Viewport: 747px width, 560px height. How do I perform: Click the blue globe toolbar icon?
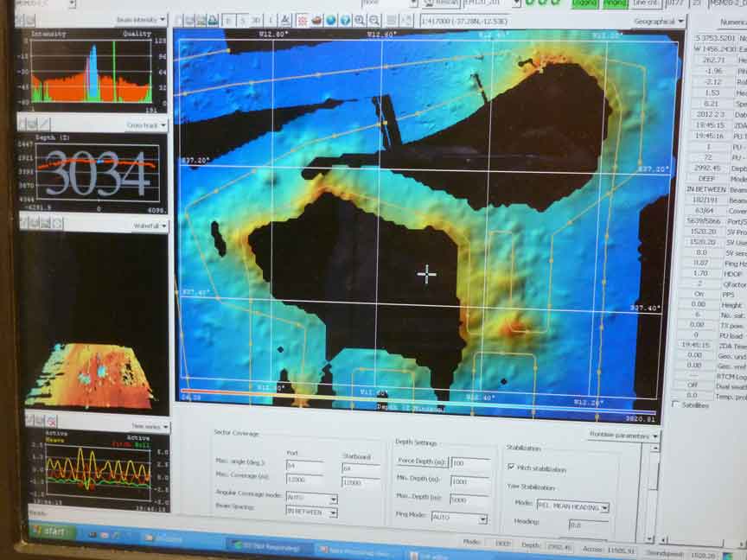point(331,20)
